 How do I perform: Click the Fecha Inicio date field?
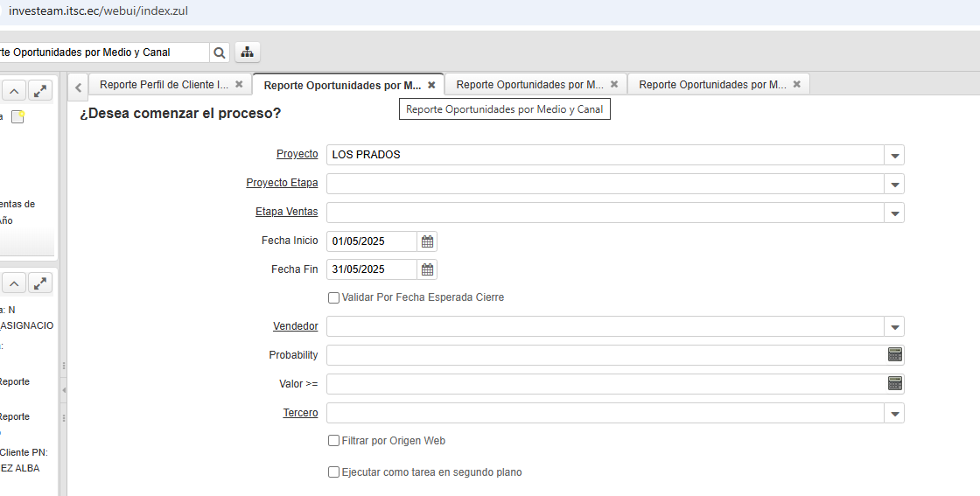click(x=371, y=241)
